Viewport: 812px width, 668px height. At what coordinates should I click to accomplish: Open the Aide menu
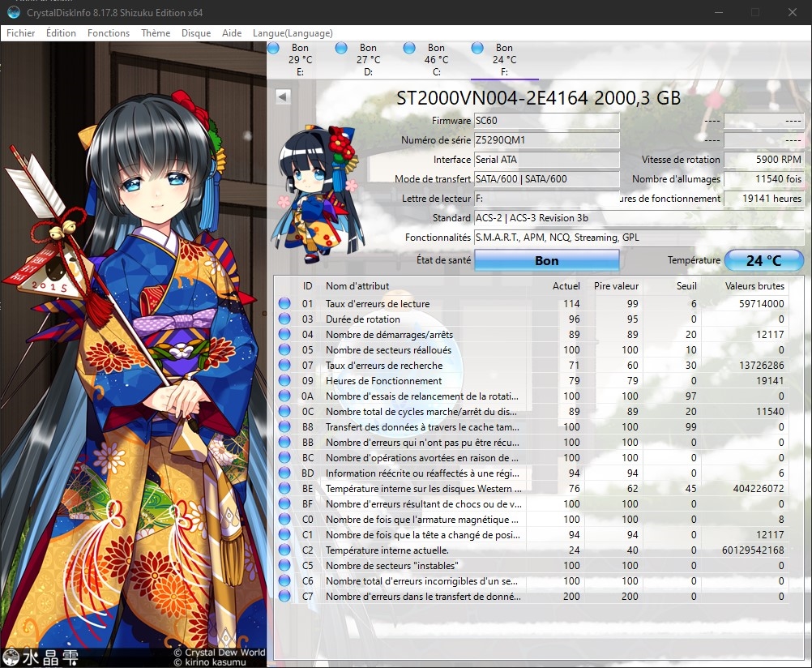pos(232,33)
